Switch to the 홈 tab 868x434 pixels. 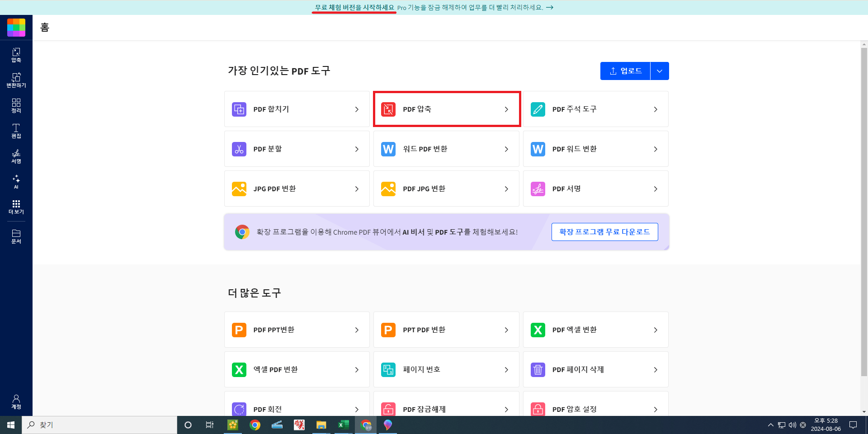coord(44,27)
